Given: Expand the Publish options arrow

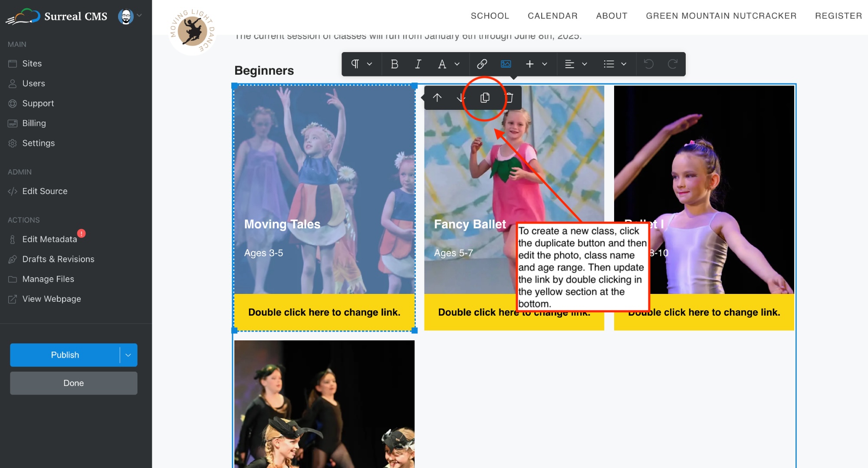Looking at the screenshot, I should 128,355.
